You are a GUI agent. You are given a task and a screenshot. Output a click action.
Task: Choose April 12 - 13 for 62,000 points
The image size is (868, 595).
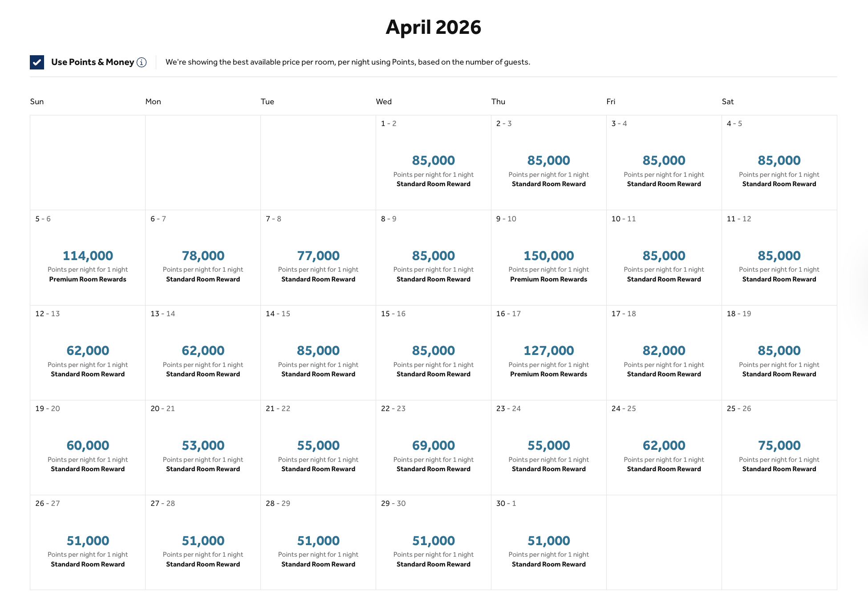coord(88,353)
